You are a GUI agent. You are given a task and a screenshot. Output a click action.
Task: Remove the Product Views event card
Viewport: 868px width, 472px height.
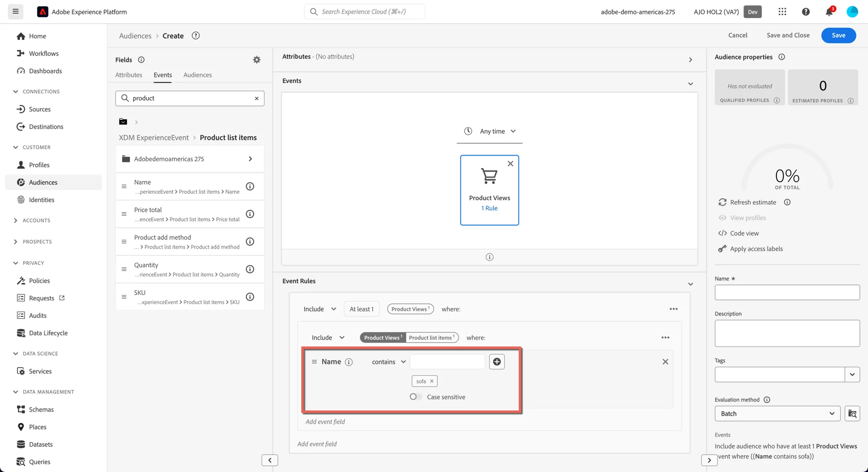[x=510, y=164]
